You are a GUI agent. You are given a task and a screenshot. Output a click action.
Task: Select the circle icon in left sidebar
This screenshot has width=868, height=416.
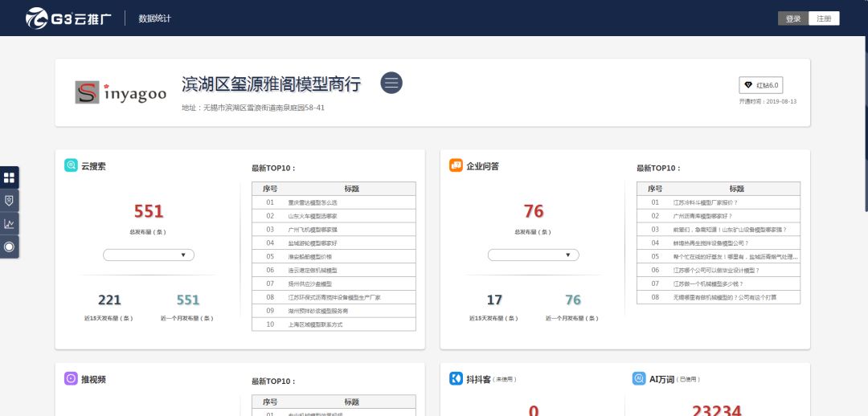point(9,247)
